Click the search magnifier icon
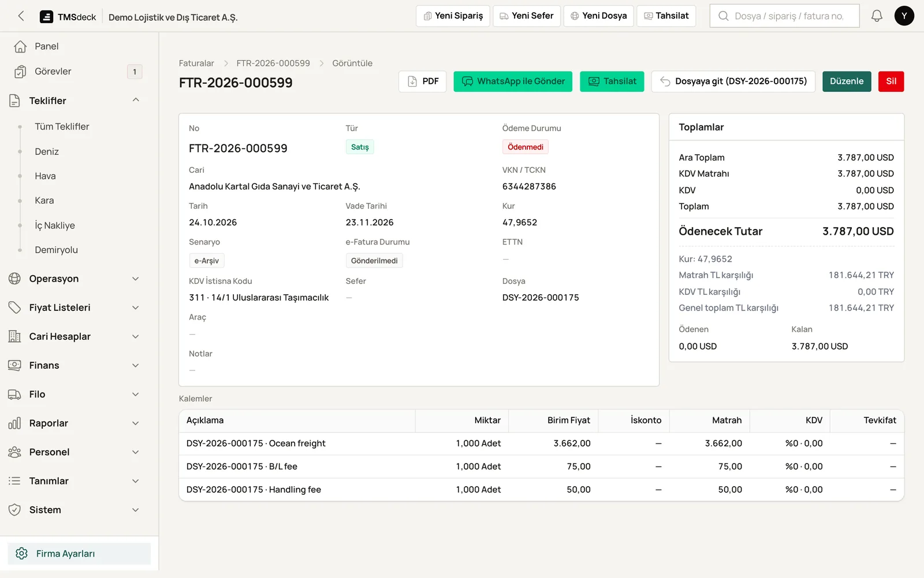The width and height of the screenshot is (924, 578). pyautogui.click(x=724, y=16)
